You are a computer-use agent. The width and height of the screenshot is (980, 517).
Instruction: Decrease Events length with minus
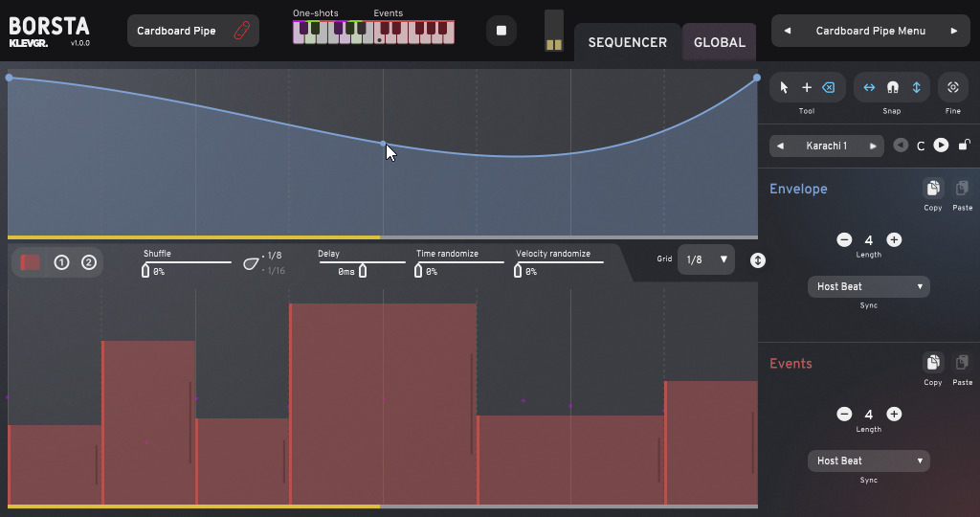844,415
